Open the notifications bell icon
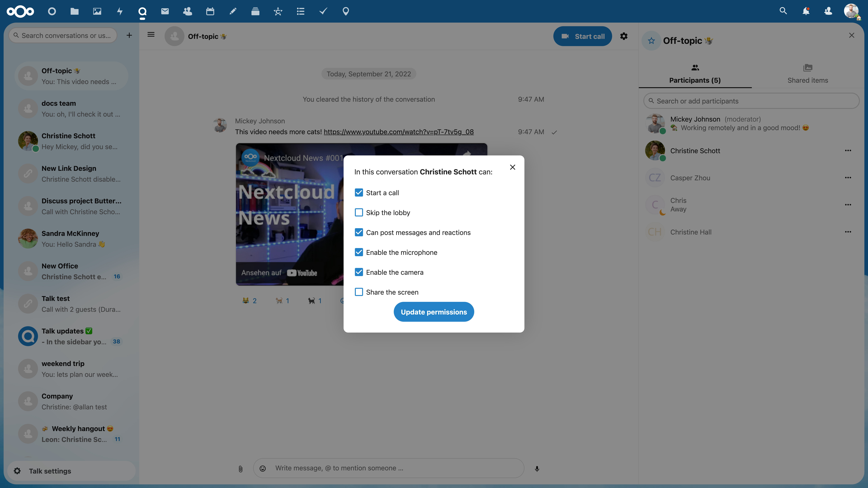 tap(806, 11)
